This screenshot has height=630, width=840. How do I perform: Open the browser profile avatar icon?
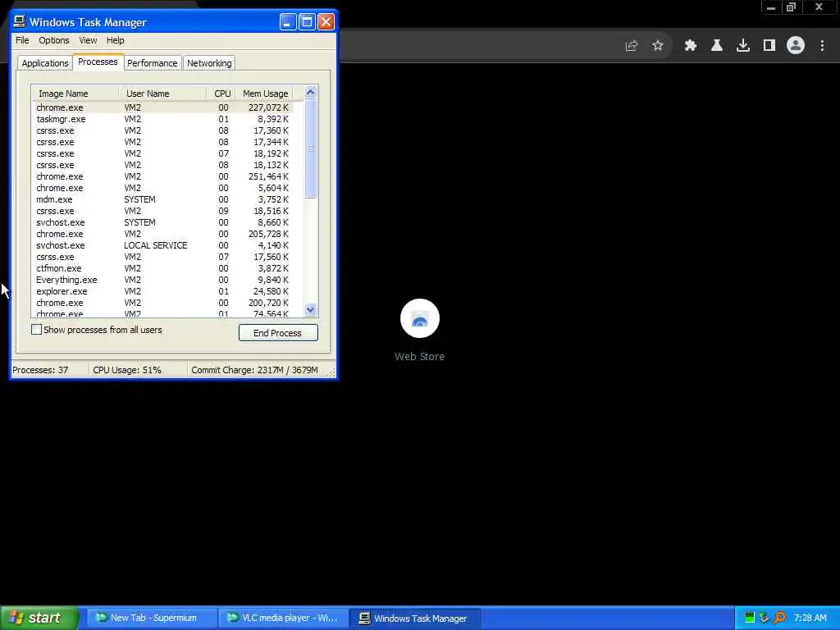tap(796, 46)
